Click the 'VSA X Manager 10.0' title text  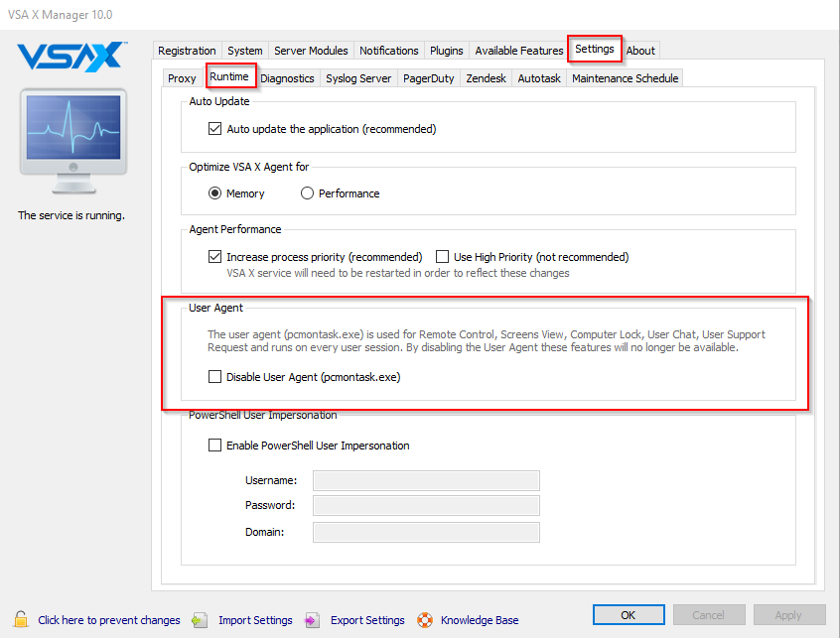[x=60, y=15]
